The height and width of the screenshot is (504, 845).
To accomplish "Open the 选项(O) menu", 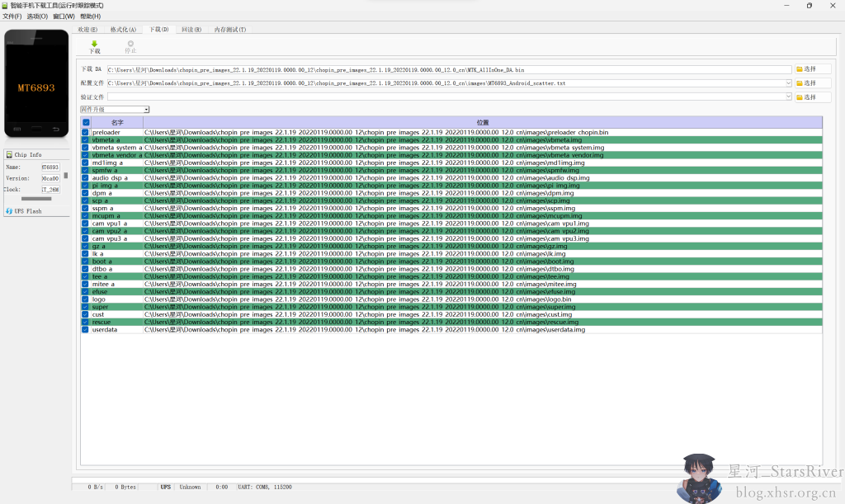I will (x=37, y=16).
